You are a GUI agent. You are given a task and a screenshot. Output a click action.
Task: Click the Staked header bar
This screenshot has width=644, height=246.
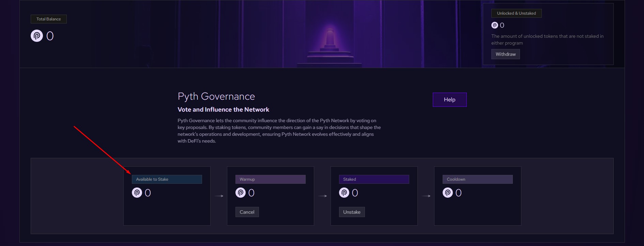click(x=374, y=179)
